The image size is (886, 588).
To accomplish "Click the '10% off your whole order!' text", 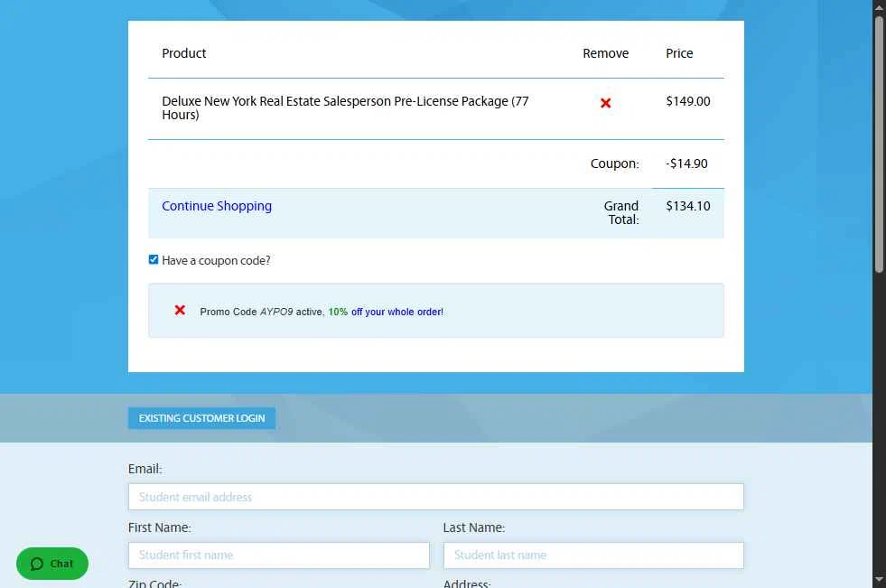I will tap(386, 312).
